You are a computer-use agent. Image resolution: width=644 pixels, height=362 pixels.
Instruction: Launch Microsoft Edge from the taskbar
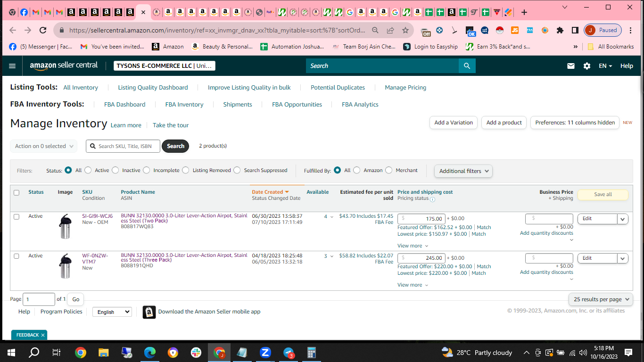[150, 352]
